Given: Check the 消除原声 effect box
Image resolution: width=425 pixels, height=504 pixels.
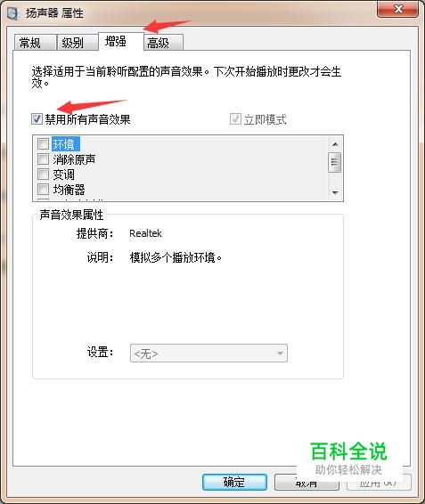Looking at the screenshot, I should 43,159.
